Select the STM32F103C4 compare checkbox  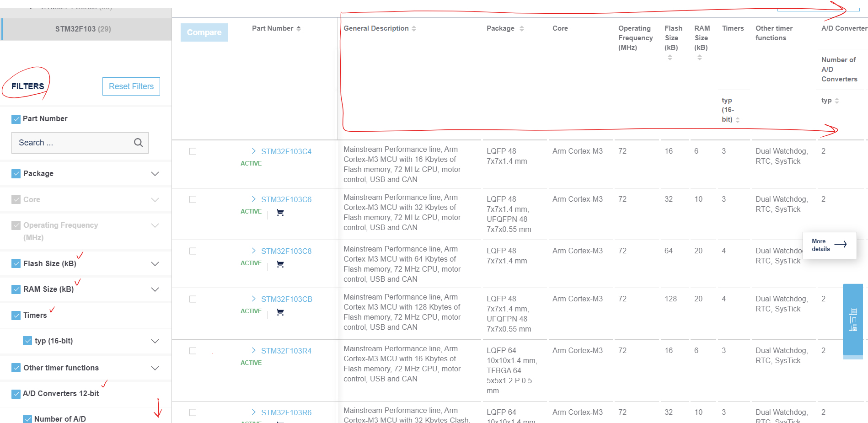193,151
